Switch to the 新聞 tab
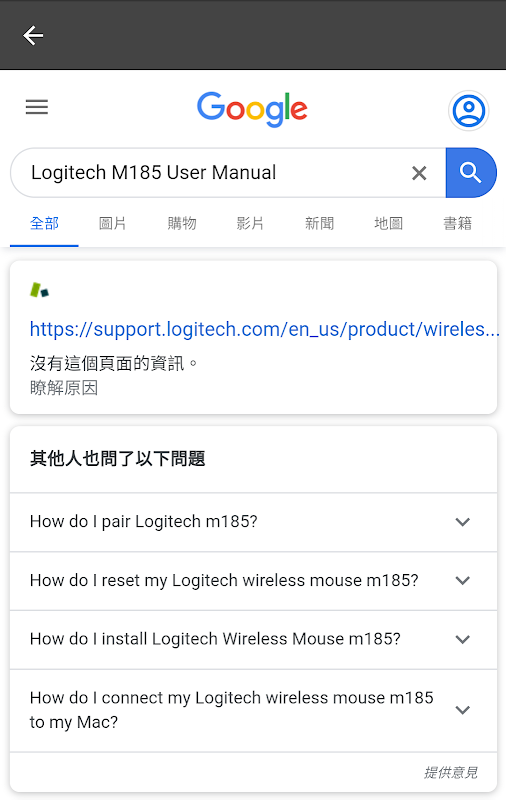506x800 pixels. [319, 223]
